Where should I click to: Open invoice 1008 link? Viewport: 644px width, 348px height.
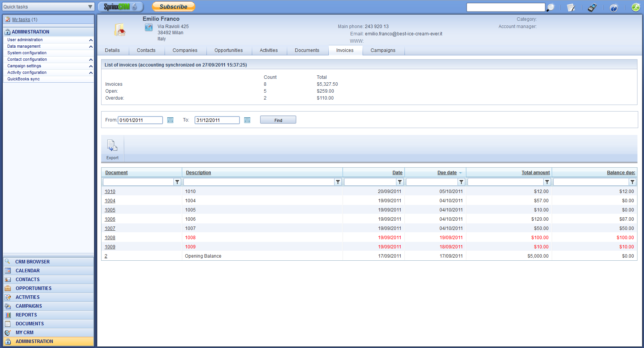click(x=110, y=238)
